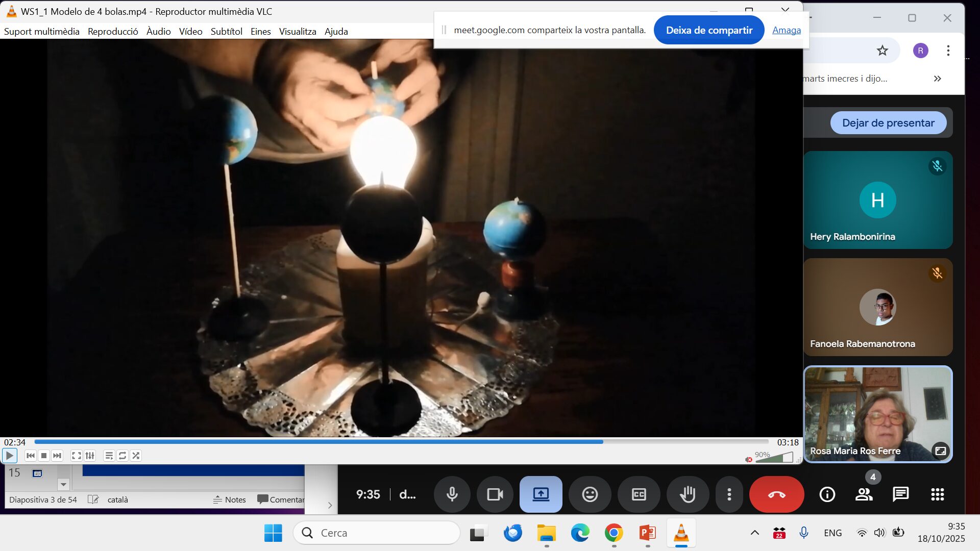Click the Amaga link
The height and width of the screenshot is (551, 980).
[x=786, y=30]
